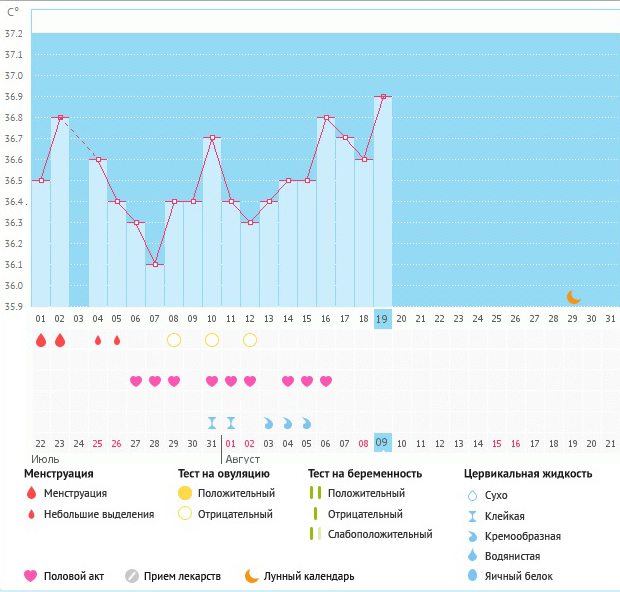
Task: Click the sticky cervical fluid icon on day 10
Action: pos(212,422)
